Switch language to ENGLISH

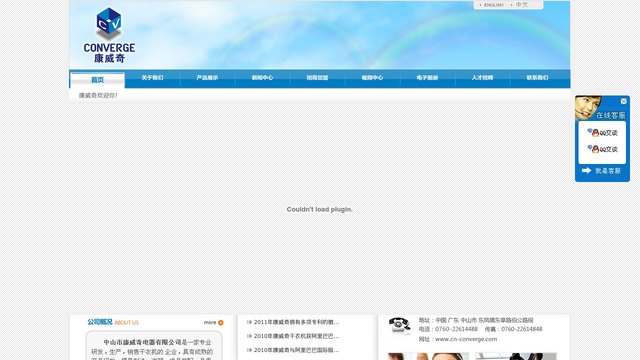493,5
